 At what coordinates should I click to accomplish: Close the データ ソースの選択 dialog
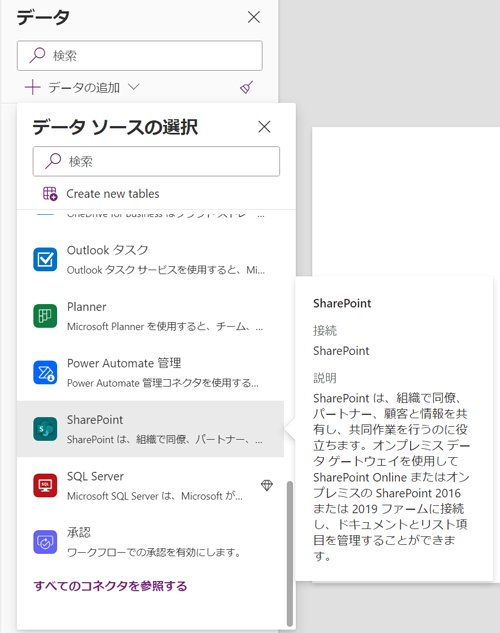point(264,127)
